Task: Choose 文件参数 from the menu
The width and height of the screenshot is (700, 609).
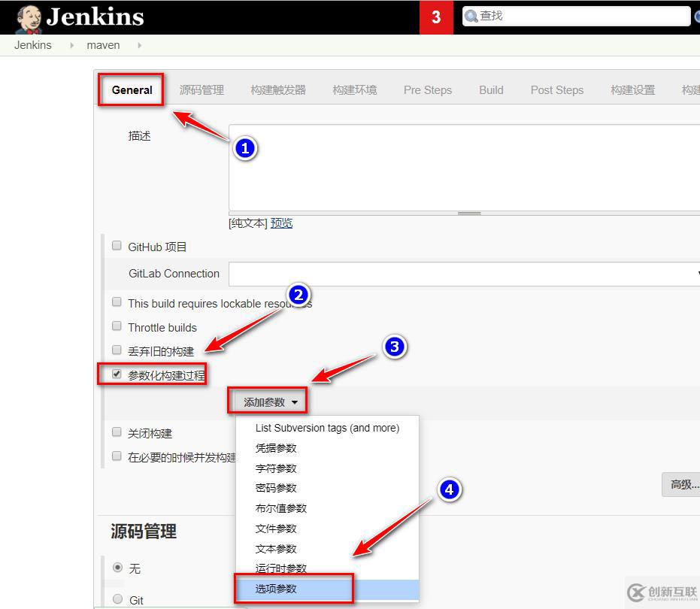Action: pos(327,529)
